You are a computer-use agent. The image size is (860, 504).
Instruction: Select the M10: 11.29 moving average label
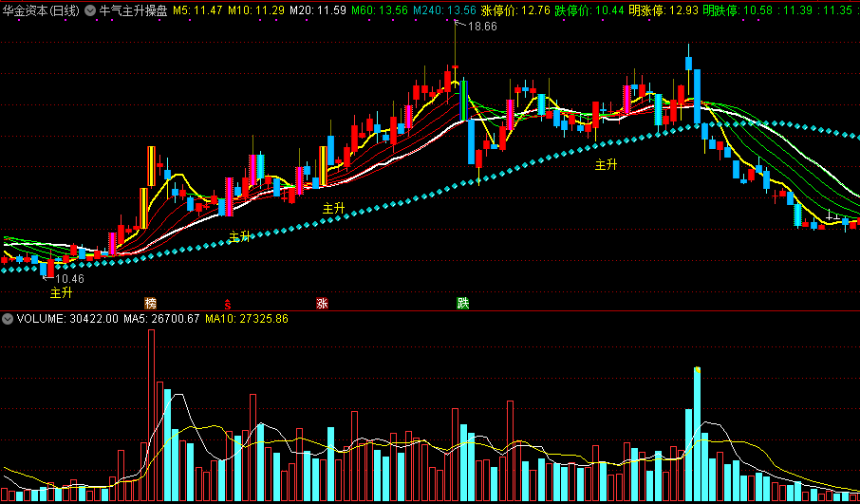point(256,10)
